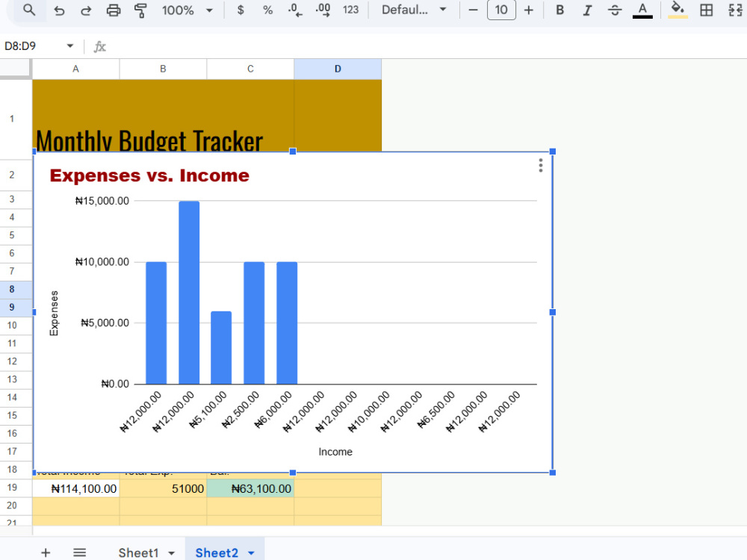Select cell with ₦114,100.00

pos(75,488)
